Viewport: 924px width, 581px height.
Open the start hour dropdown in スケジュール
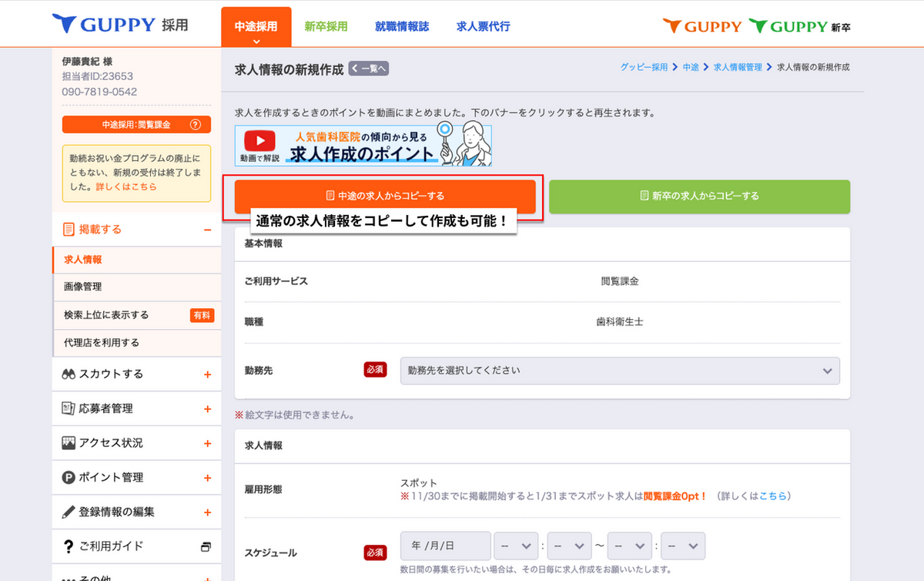click(515, 546)
